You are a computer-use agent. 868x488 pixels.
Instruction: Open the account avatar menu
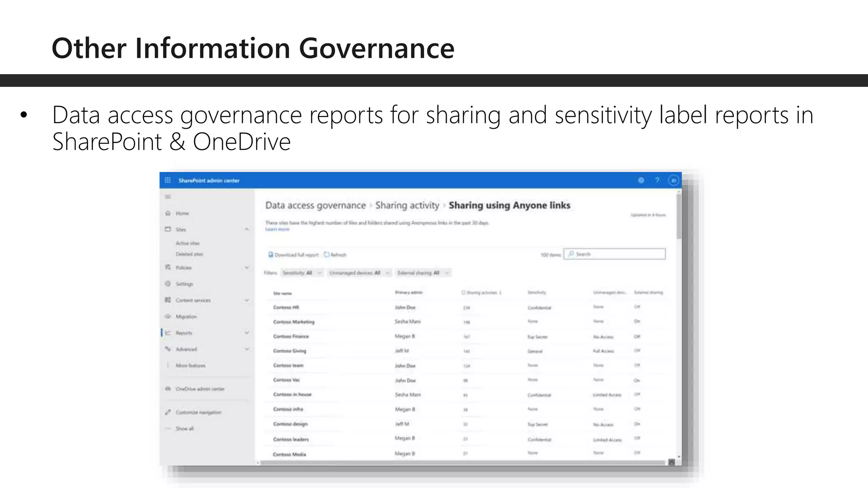[x=673, y=180]
